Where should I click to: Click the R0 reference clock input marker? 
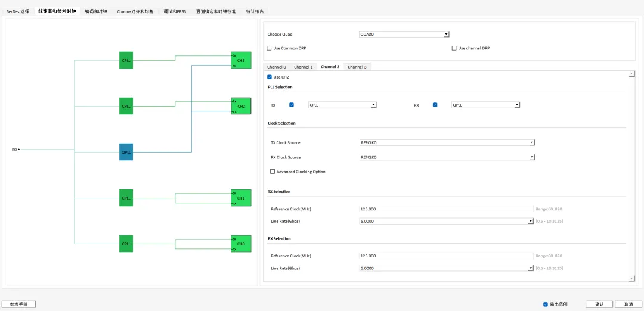point(16,150)
